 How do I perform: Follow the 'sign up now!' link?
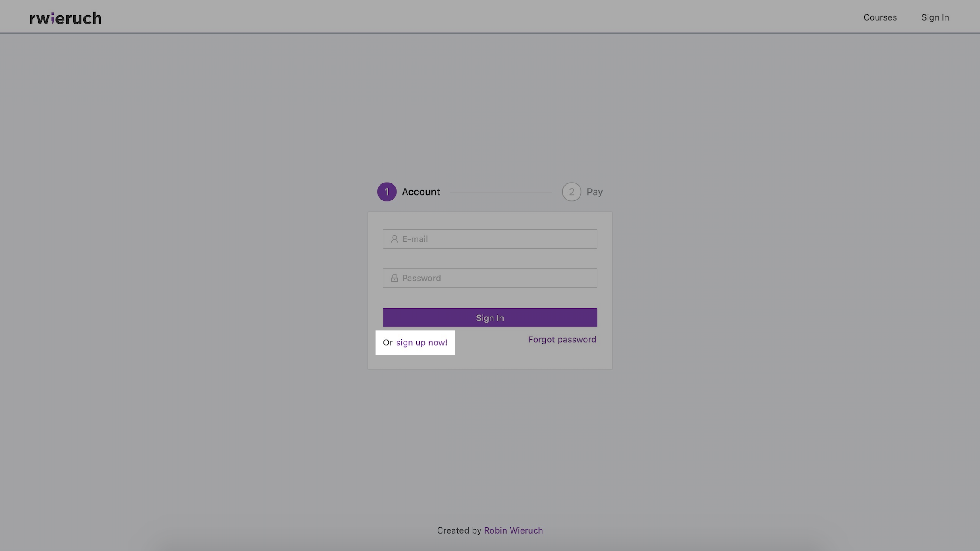tap(421, 343)
